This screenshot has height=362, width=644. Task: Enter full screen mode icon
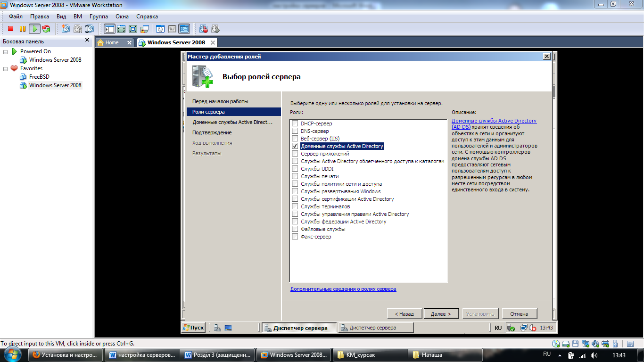[x=133, y=29]
